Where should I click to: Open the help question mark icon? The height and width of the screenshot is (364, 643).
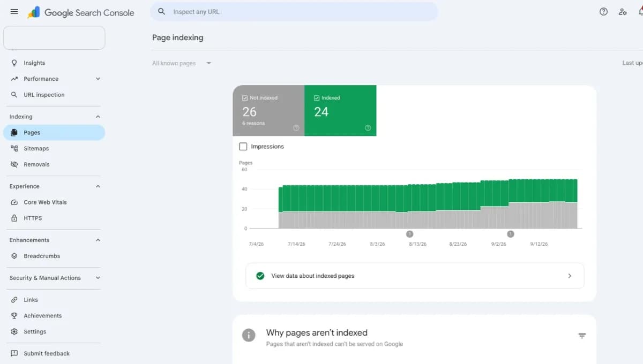603,12
